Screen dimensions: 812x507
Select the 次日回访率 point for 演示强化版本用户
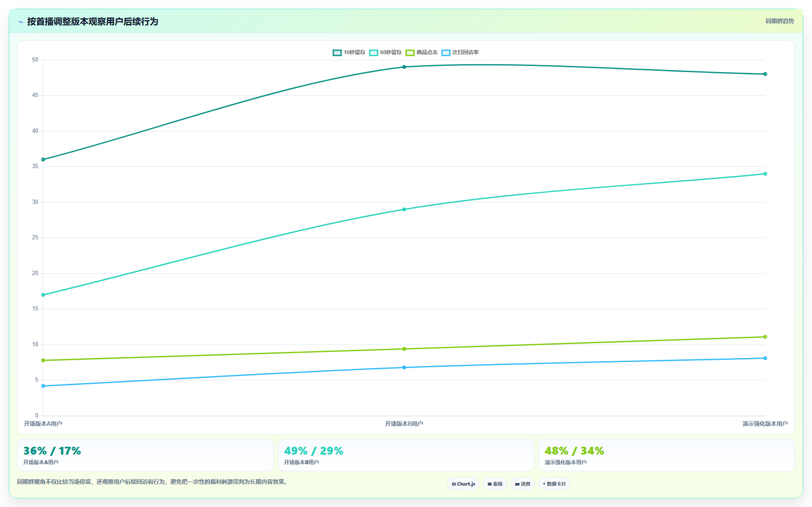click(765, 358)
